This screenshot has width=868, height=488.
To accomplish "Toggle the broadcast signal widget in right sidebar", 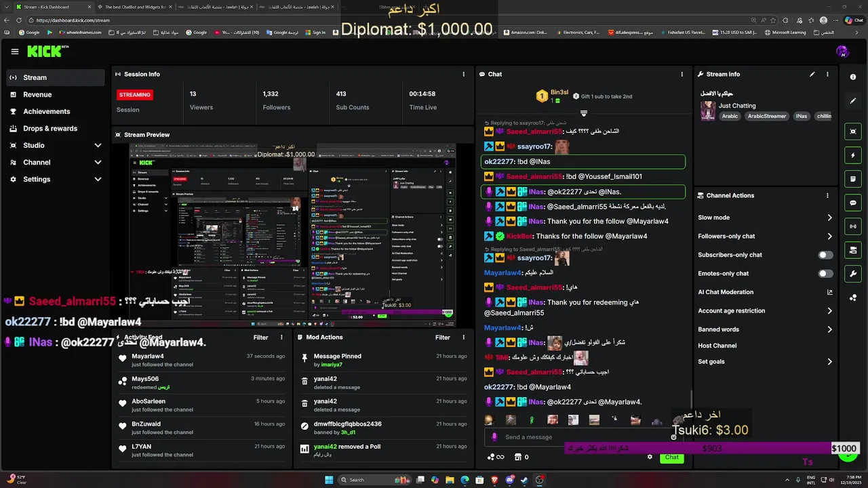I will 853,226.
